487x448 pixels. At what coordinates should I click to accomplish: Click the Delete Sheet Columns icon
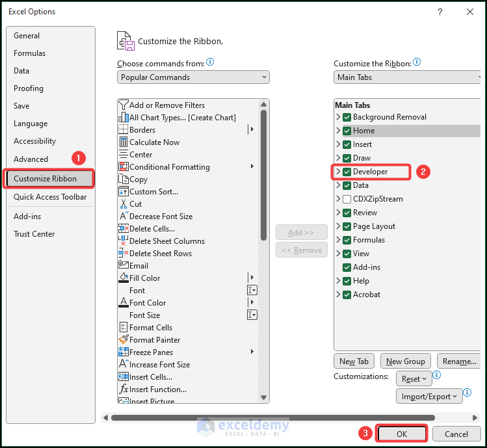tap(124, 241)
